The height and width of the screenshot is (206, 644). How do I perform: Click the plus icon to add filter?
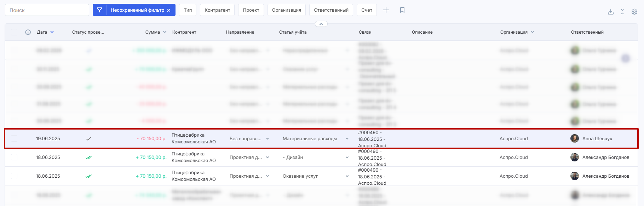tap(386, 10)
